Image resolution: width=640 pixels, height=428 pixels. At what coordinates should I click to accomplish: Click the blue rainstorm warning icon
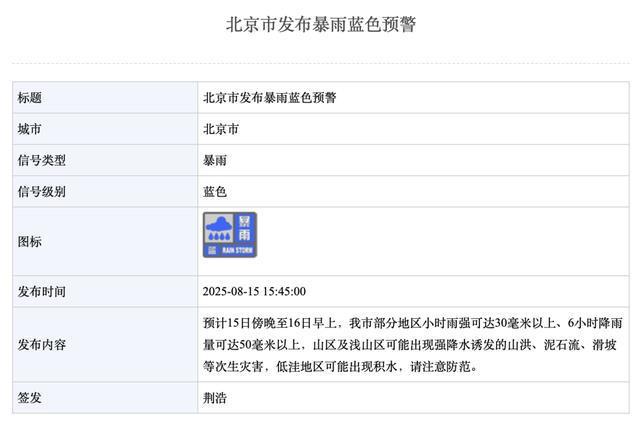point(230,235)
